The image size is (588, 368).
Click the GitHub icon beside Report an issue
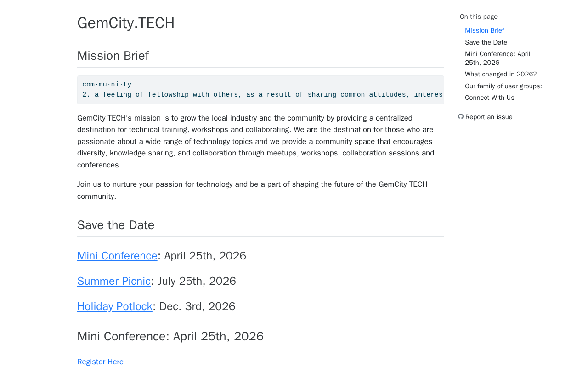(x=461, y=117)
